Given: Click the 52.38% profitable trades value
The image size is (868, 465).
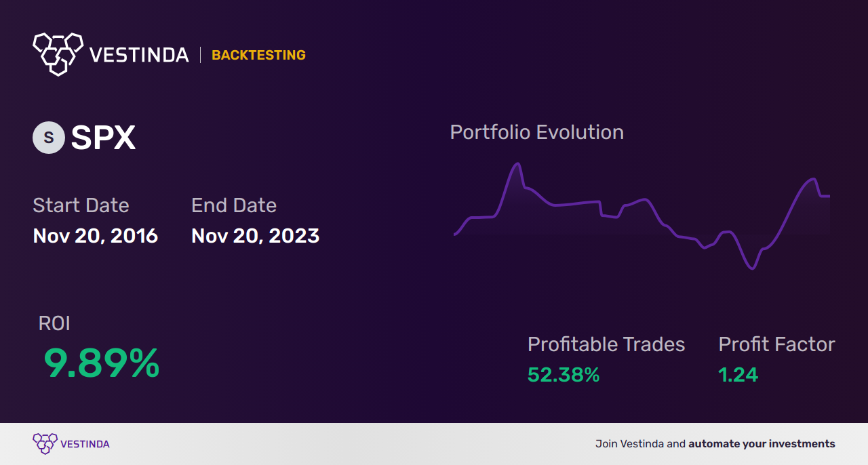Looking at the screenshot, I should 564,375.
